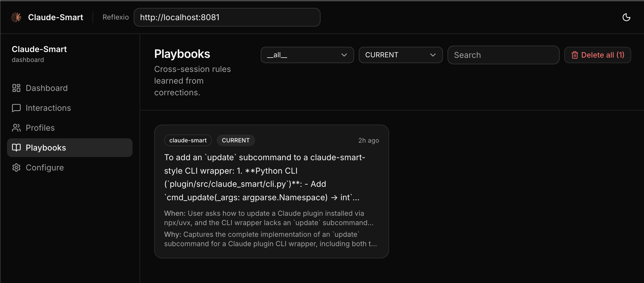This screenshot has width=644, height=283.
Task: Click the Claude-Smart brain logo
Action: tap(16, 17)
